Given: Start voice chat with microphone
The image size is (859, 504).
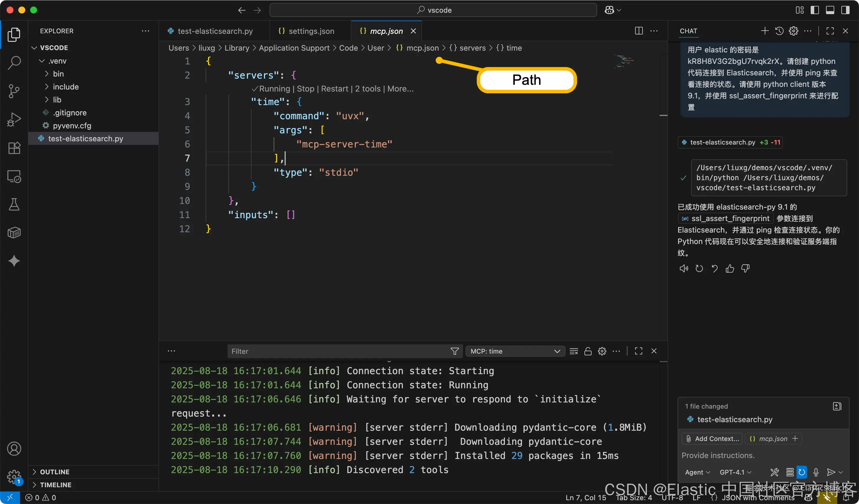Looking at the screenshot, I should (x=816, y=472).
